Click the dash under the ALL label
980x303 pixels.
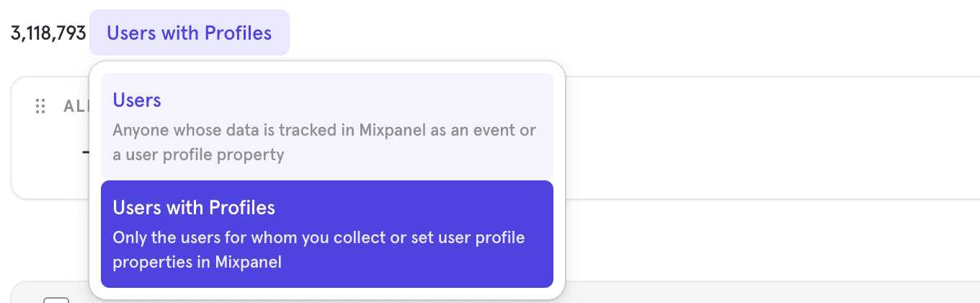click(86, 152)
